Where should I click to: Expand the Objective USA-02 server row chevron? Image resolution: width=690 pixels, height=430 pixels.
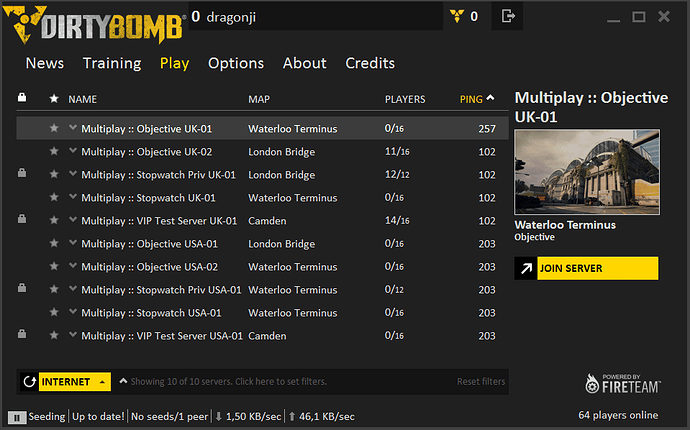[x=73, y=267]
